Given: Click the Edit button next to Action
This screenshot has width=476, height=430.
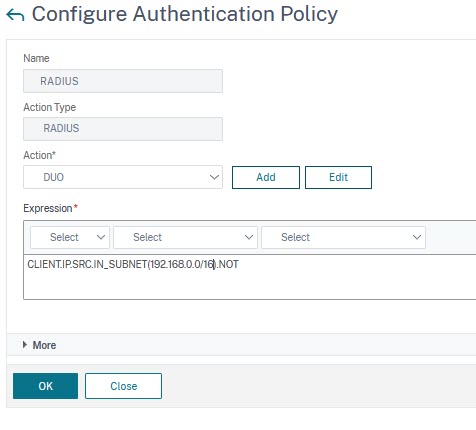Looking at the screenshot, I should 338,177.
